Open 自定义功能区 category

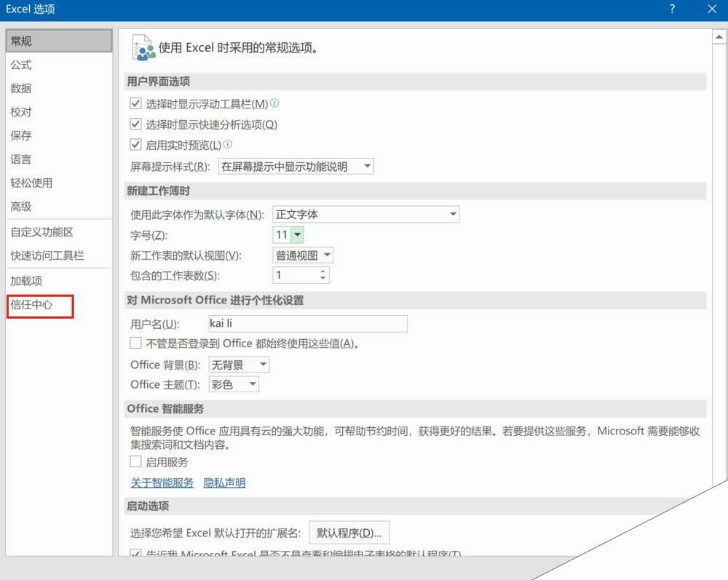pos(59,232)
